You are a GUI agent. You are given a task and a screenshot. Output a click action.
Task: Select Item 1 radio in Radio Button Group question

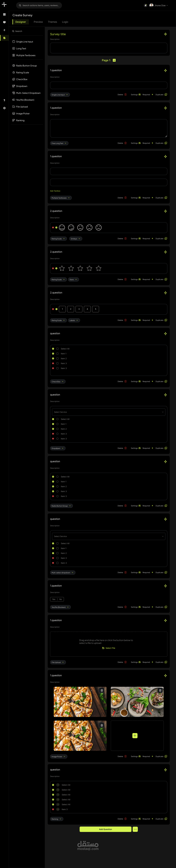click(x=57, y=482)
